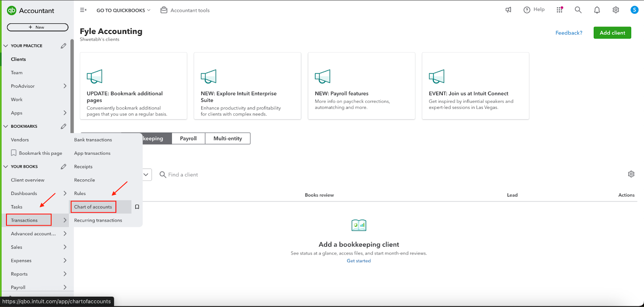Click megaphone icon on Enterprise Suite card
Screen dimensions: 644x307
208,77
